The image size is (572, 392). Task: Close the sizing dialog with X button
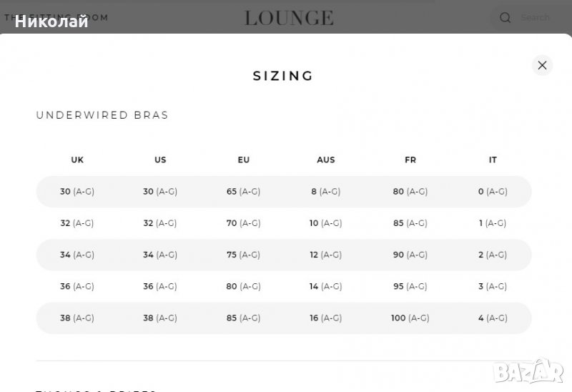click(x=542, y=65)
